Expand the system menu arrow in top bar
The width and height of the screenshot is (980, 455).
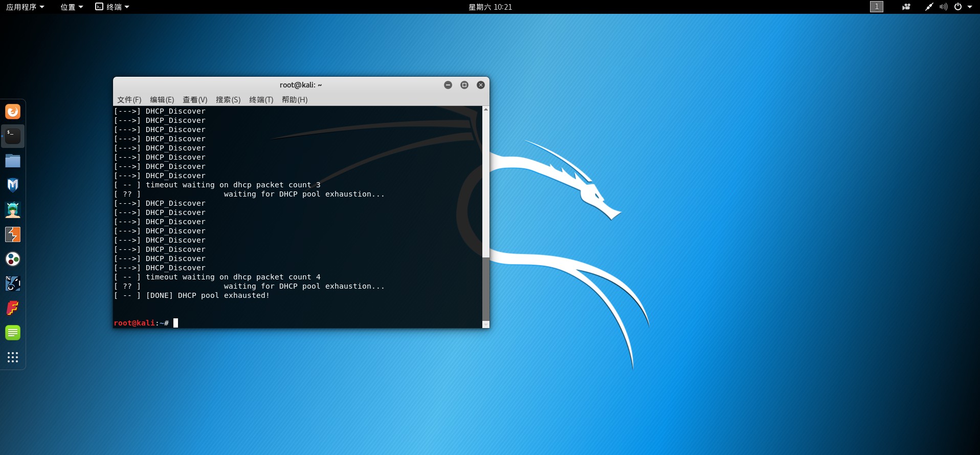[x=970, y=7]
